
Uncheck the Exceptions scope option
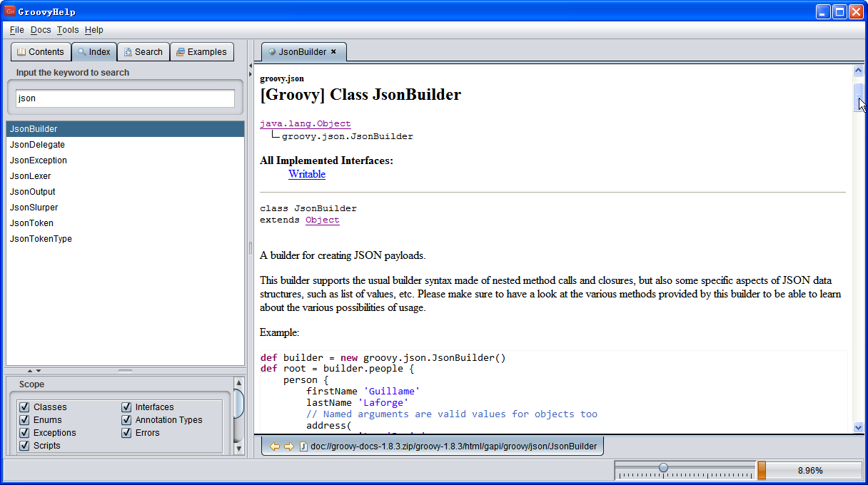(24, 433)
